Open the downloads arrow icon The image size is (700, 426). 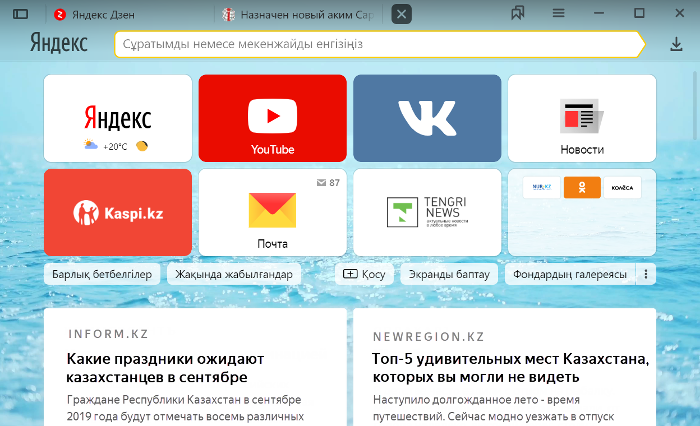[676, 44]
